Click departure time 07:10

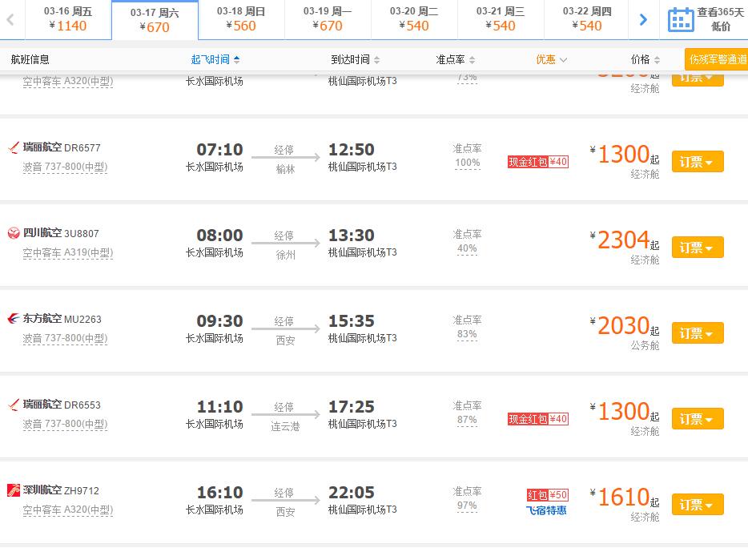click(220, 150)
